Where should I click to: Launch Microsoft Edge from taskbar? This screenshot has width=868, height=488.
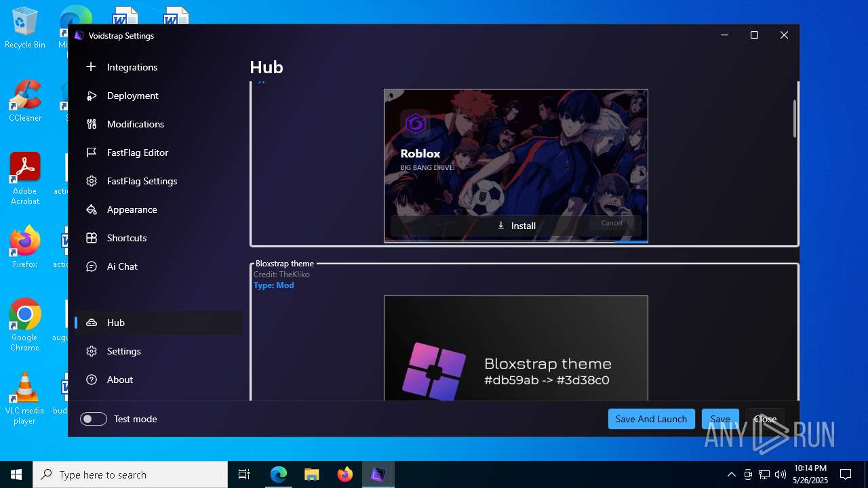(x=279, y=474)
